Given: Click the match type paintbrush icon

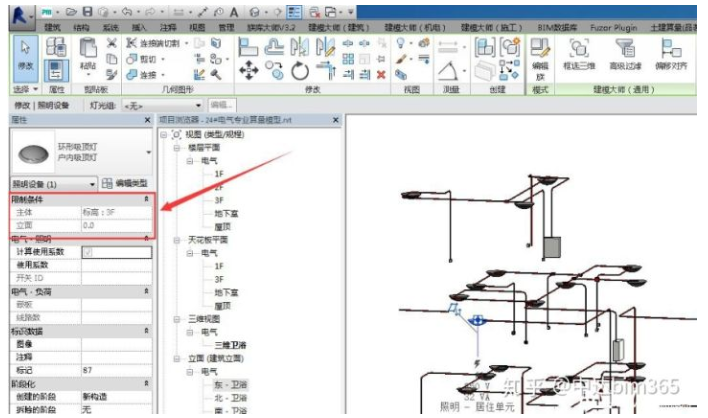Looking at the screenshot, I should tap(112, 74).
